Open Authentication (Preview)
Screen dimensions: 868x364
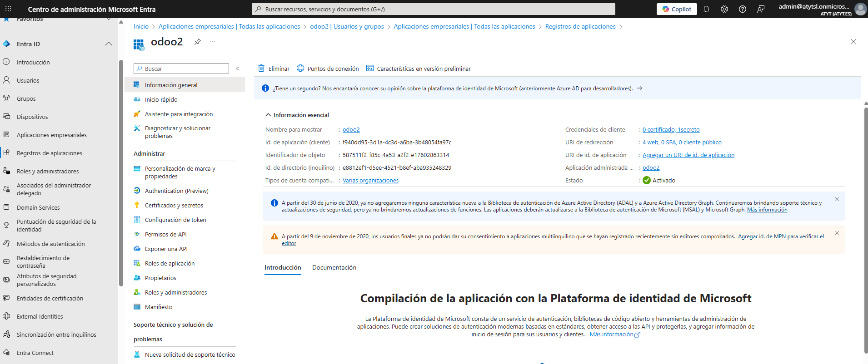176,191
